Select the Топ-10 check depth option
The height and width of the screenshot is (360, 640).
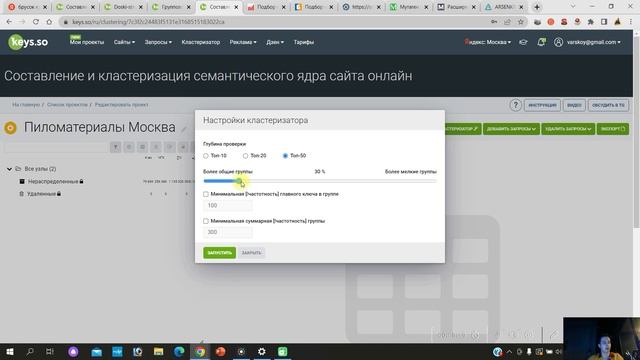[206, 156]
